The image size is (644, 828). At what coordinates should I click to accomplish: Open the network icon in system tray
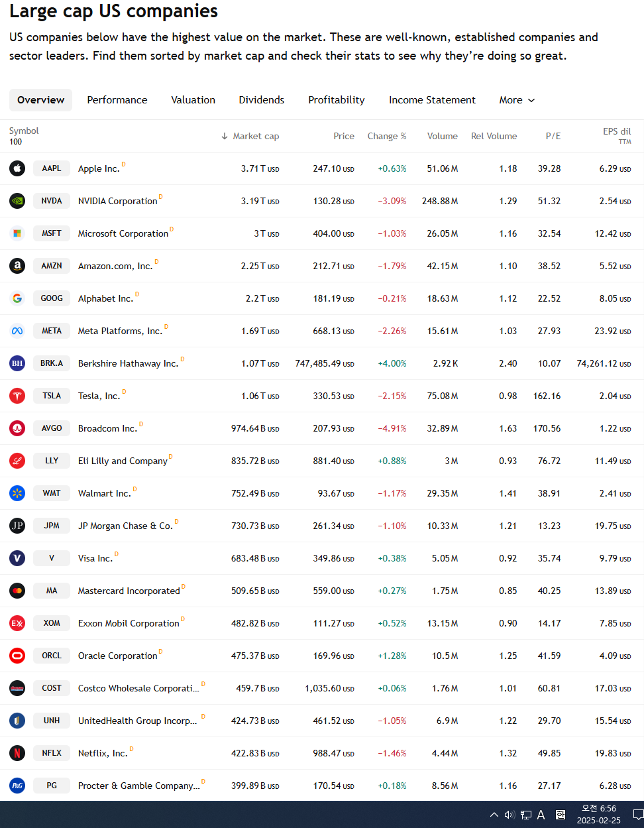point(526,815)
